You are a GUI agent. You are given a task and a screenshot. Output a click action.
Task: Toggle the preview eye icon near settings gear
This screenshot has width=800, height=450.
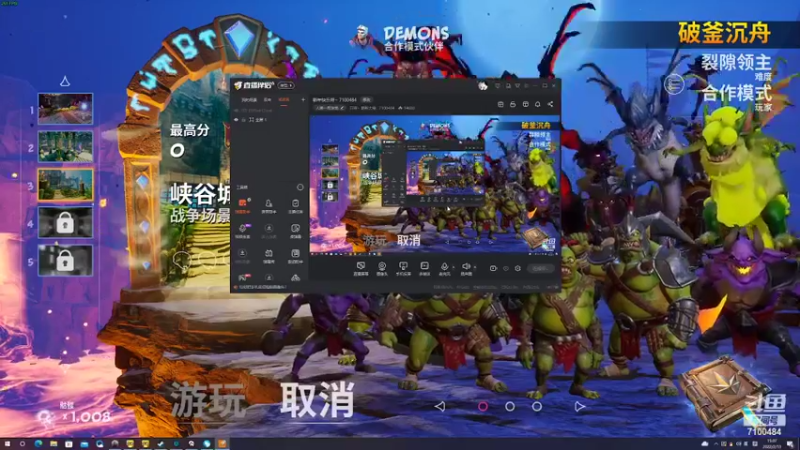tap(506, 268)
